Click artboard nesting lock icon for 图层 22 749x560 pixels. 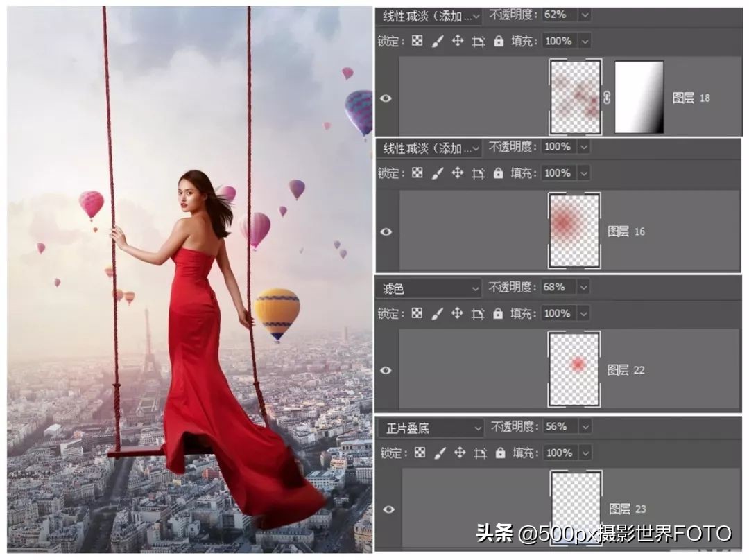pos(478,314)
